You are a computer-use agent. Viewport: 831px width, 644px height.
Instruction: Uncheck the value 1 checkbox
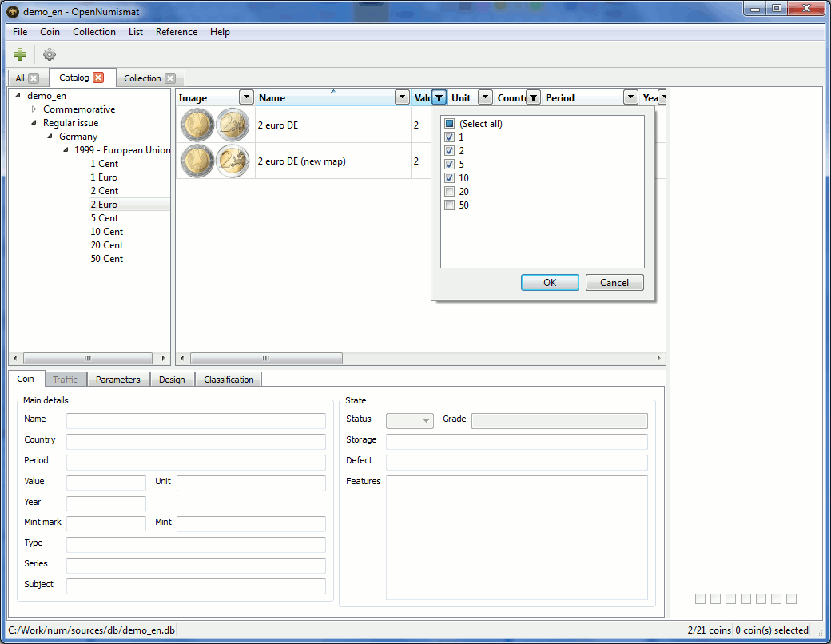449,137
